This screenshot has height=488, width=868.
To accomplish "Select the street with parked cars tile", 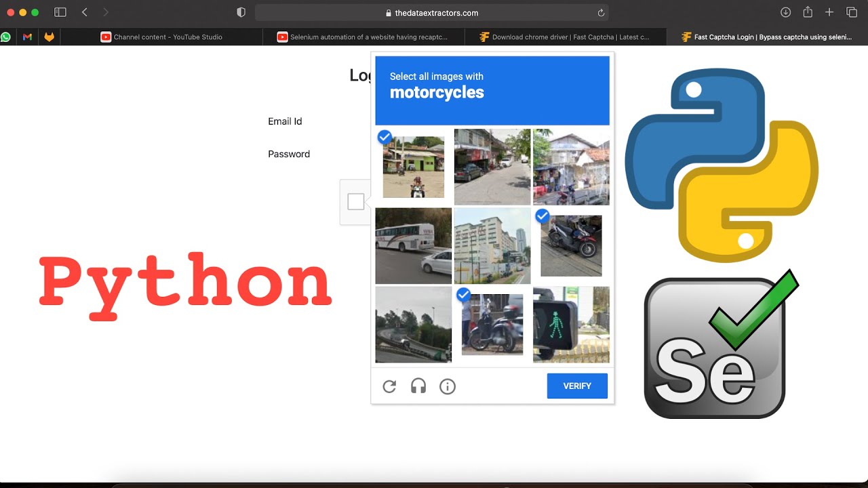I will tap(492, 167).
